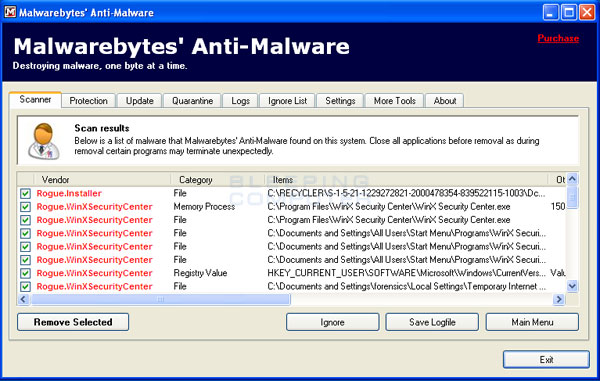Click the Registry Value category cell
Viewport: 600px width, 381px height.
(x=200, y=273)
